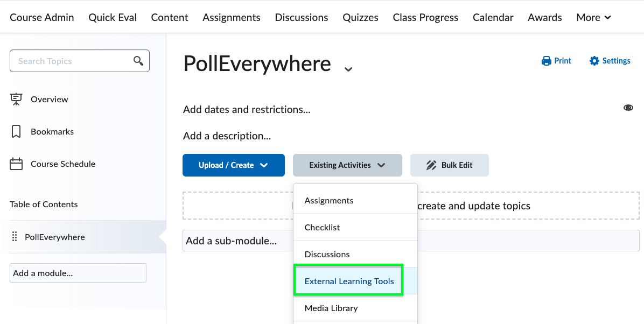Select Media Library from the menu
Image resolution: width=644 pixels, height=324 pixels.
pyautogui.click(x=355, y=308)
